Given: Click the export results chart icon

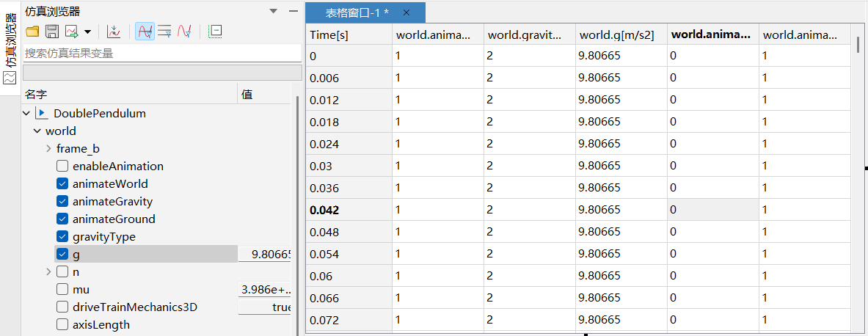Looking at the screenshot, I should [x=72, y=32].
